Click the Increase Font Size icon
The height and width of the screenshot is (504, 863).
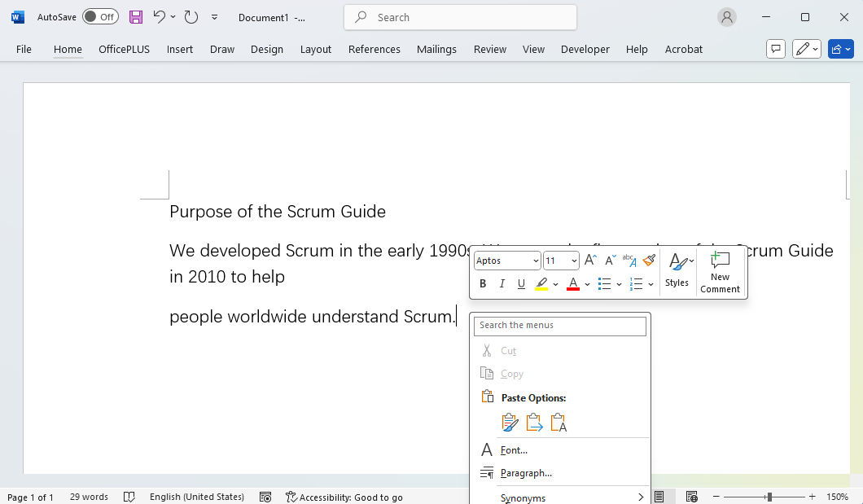(589, 260)
